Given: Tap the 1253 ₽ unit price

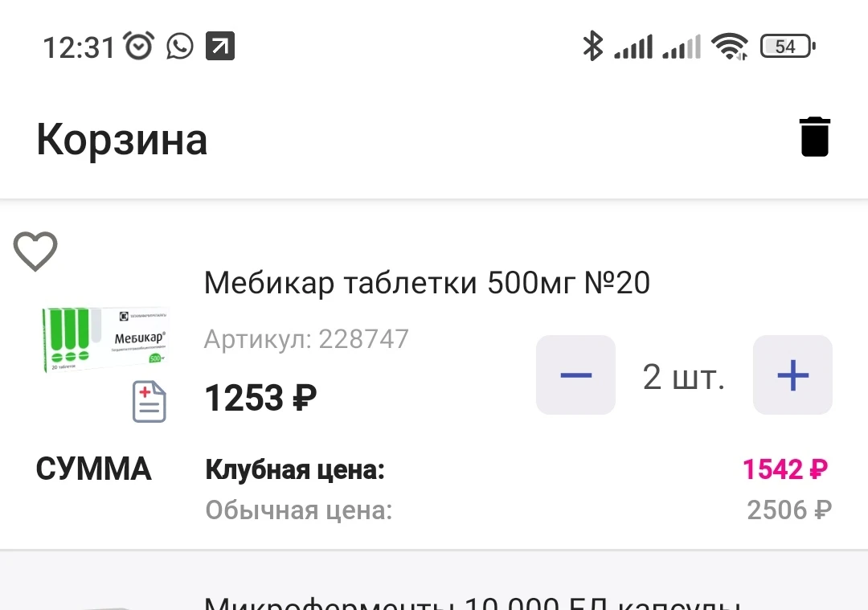Looking at the screenshot, I should (260, 398).
